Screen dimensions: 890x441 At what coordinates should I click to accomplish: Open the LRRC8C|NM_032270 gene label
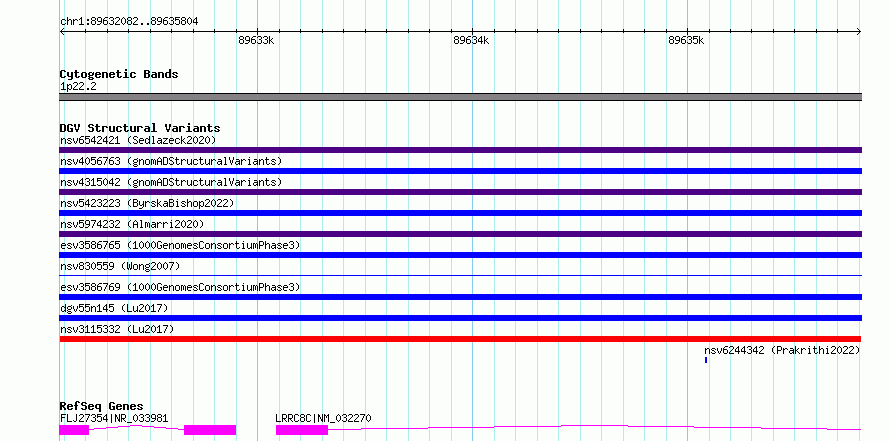coord(323,418)
